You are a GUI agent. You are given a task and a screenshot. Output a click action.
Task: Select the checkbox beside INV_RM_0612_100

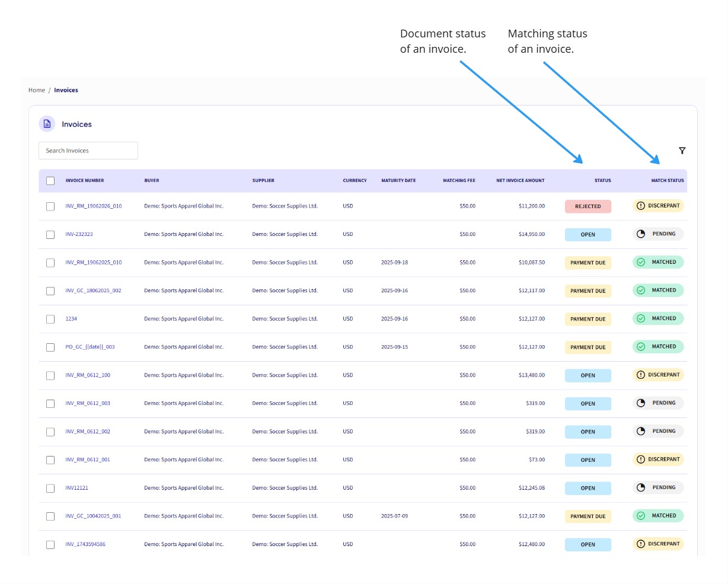tap(50, 375)
